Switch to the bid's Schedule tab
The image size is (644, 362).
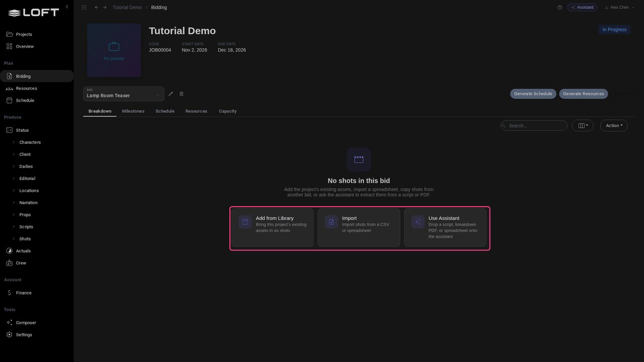(165, 111)
